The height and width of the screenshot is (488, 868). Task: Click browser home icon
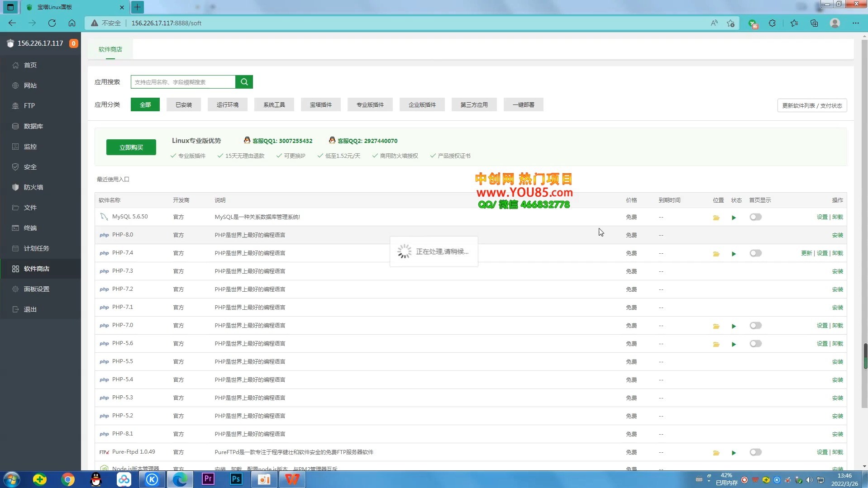click(x=72, y=23)
